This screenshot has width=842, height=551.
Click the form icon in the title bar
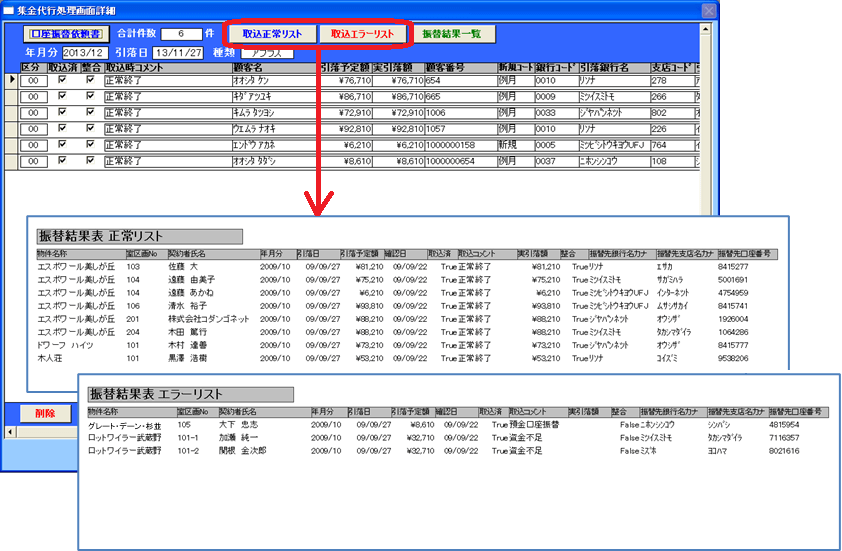click(x=9, y=10)
